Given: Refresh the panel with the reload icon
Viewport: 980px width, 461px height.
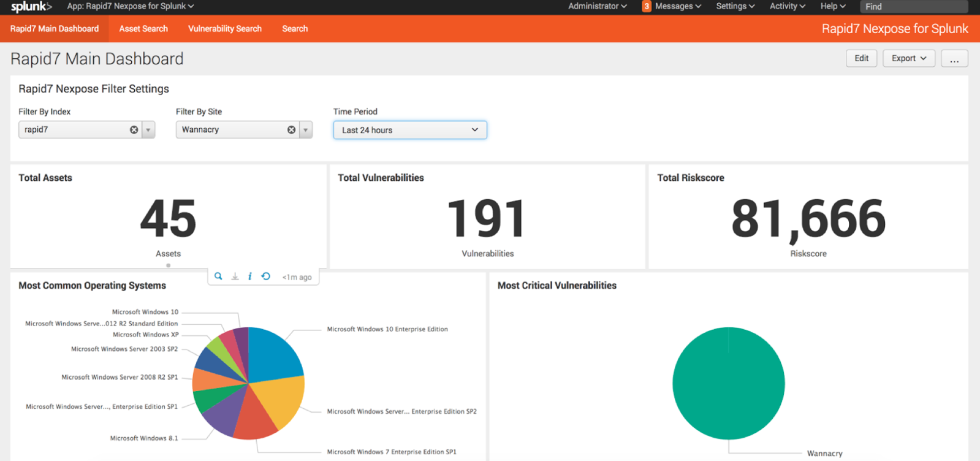Looking at the screenshot, I should tap(266, 276).
